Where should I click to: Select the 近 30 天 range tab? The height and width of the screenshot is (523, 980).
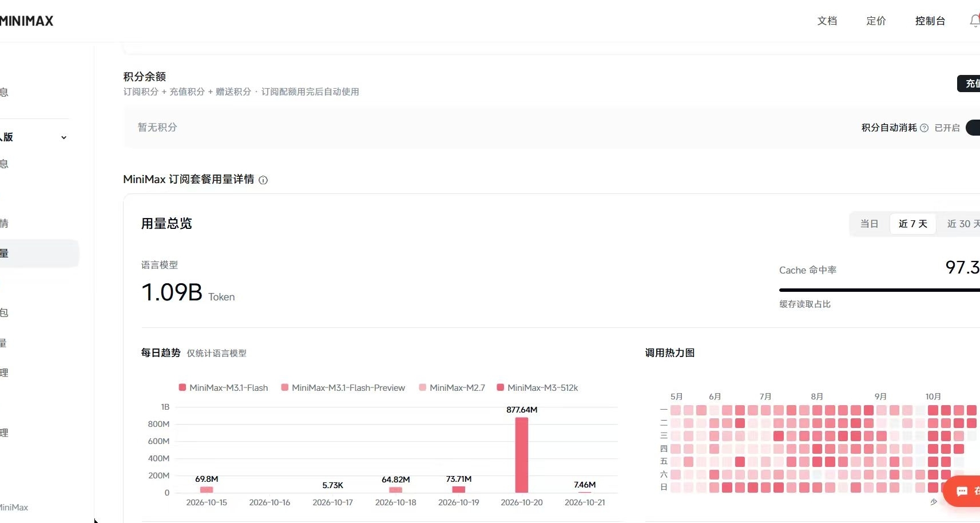[x=963, y=224]
